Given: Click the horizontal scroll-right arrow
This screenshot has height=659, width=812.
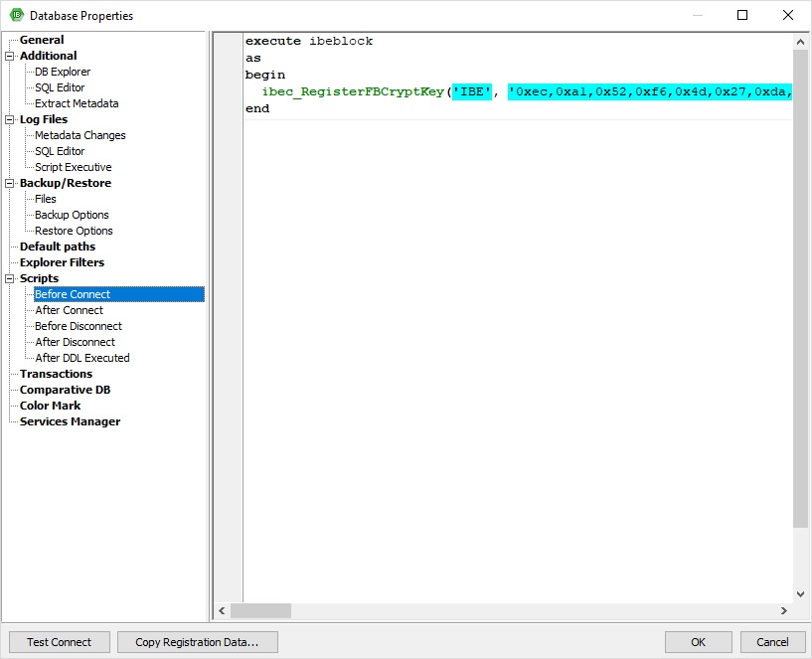Looking at the screenshot, I should click(x=784, y=611).
